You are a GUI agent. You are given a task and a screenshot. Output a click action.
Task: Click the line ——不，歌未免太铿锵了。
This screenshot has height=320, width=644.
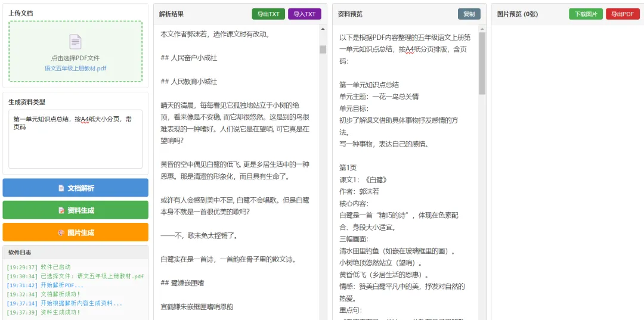199,236
